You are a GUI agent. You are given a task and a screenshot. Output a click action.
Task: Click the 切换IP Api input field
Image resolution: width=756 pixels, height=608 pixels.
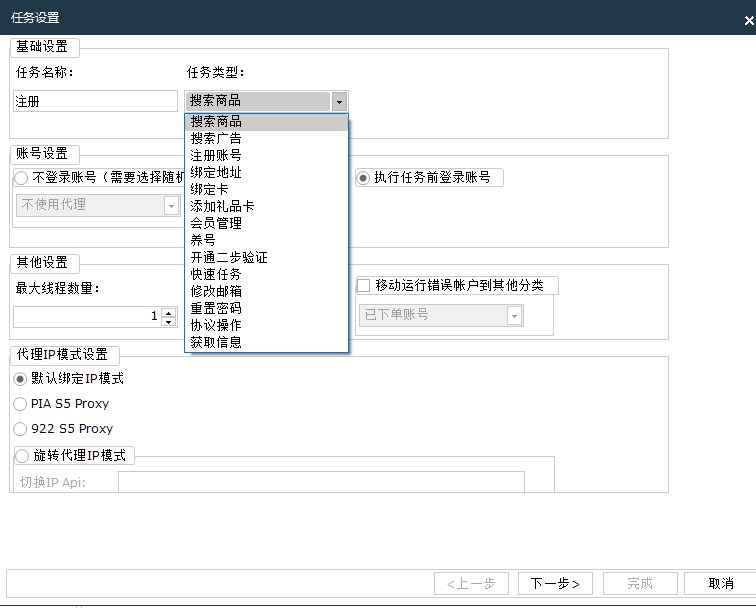pyautogui.click(x=321, y=482)
